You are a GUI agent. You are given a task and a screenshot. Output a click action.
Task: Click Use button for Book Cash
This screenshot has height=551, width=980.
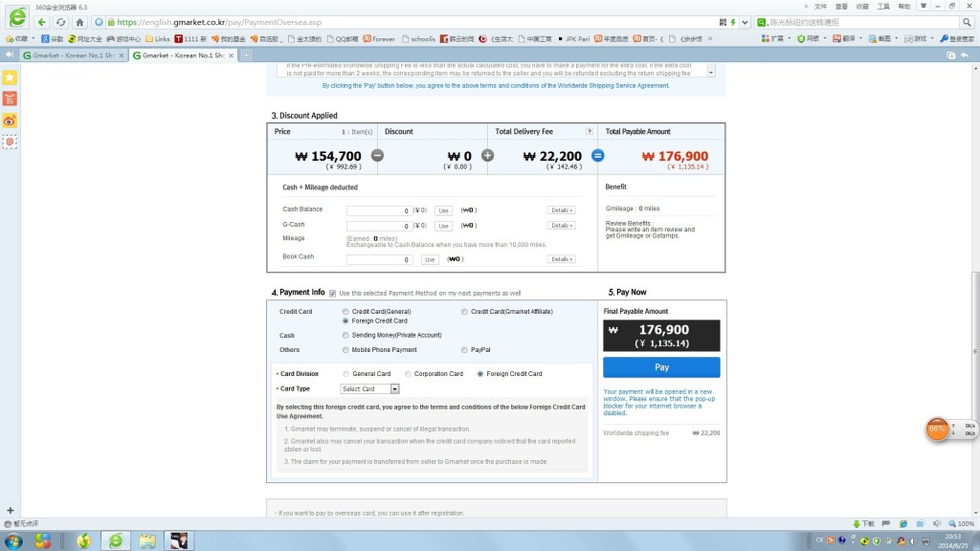coord(430,259)
